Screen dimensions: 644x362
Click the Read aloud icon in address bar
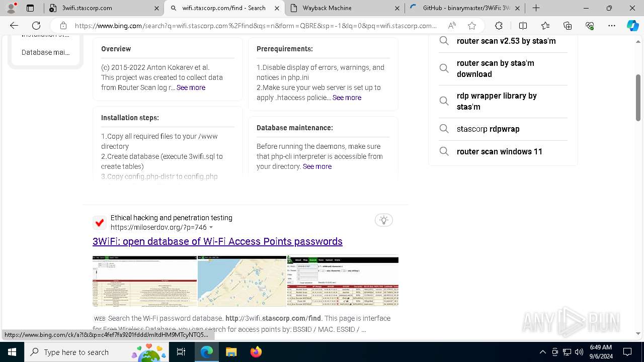point(452,26)
